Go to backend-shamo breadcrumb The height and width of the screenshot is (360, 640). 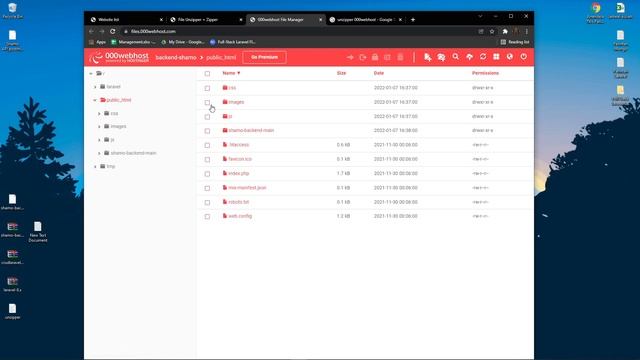coord(176,58)
